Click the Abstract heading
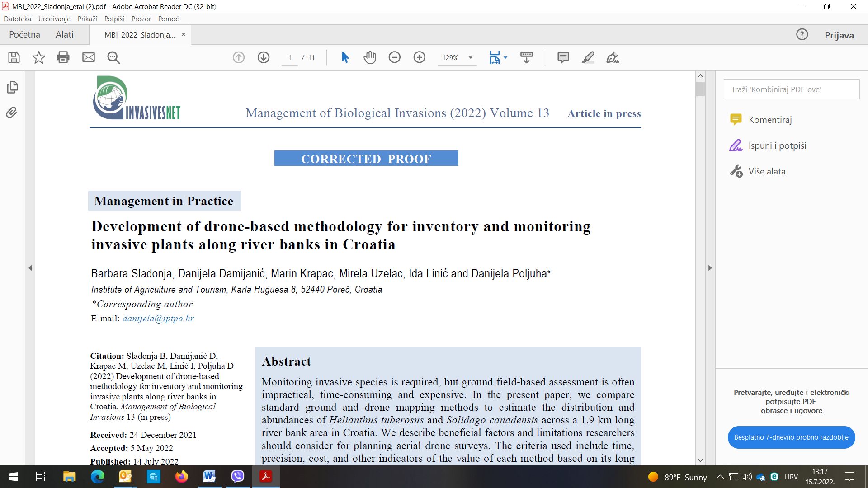Image resolution: width=868 pixels, height=488 pixels. [x=286, y=361]
